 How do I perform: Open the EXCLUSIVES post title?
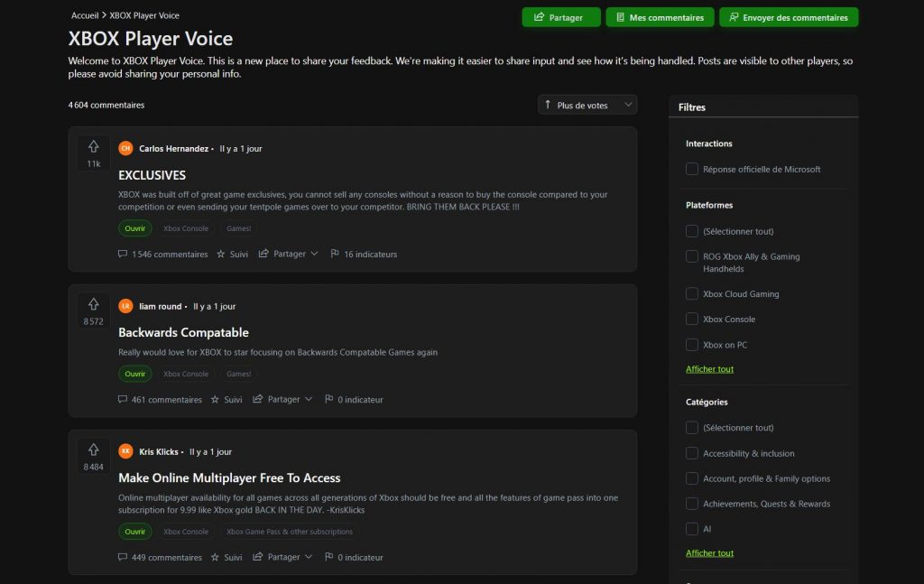tap(152, 175)
